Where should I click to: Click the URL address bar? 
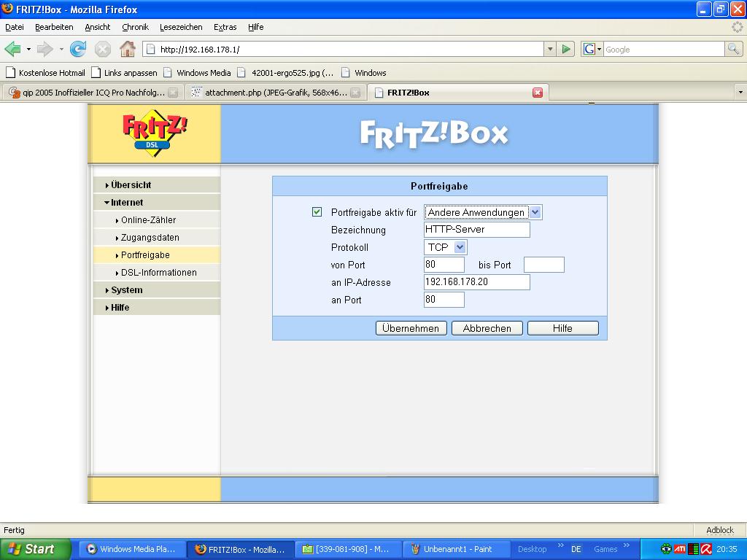point(343,49)
